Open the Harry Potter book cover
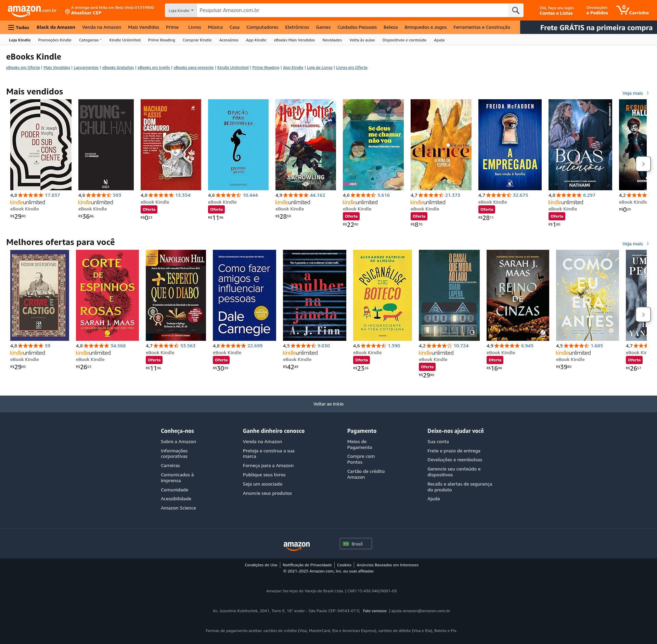Screen dimensions: 657x644 point(306,145)
